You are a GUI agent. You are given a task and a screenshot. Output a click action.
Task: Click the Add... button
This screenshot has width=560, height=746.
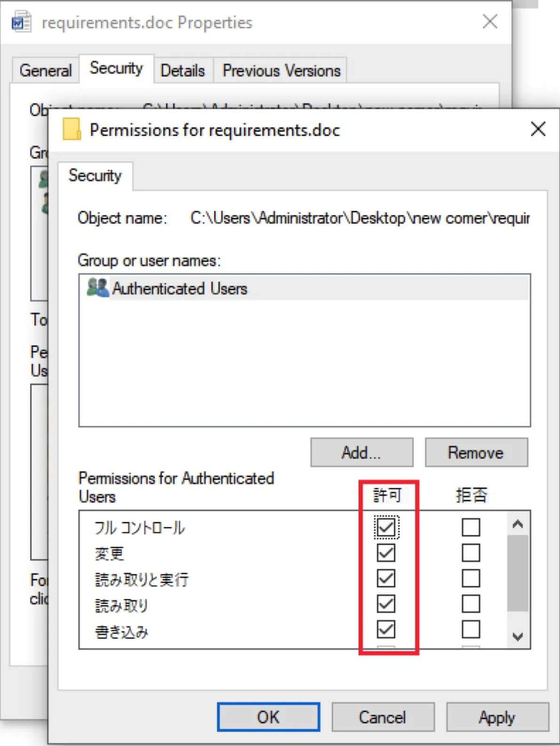point(361,453)
